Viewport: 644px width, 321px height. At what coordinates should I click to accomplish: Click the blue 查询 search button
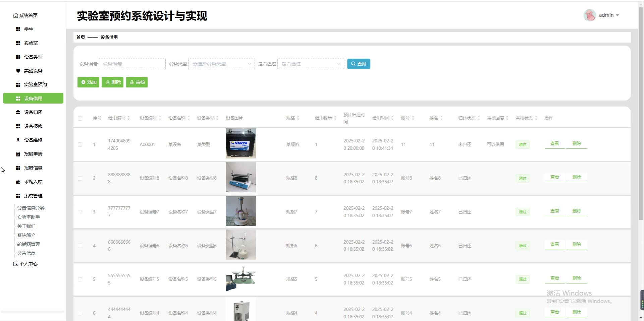tap(359, 64)
